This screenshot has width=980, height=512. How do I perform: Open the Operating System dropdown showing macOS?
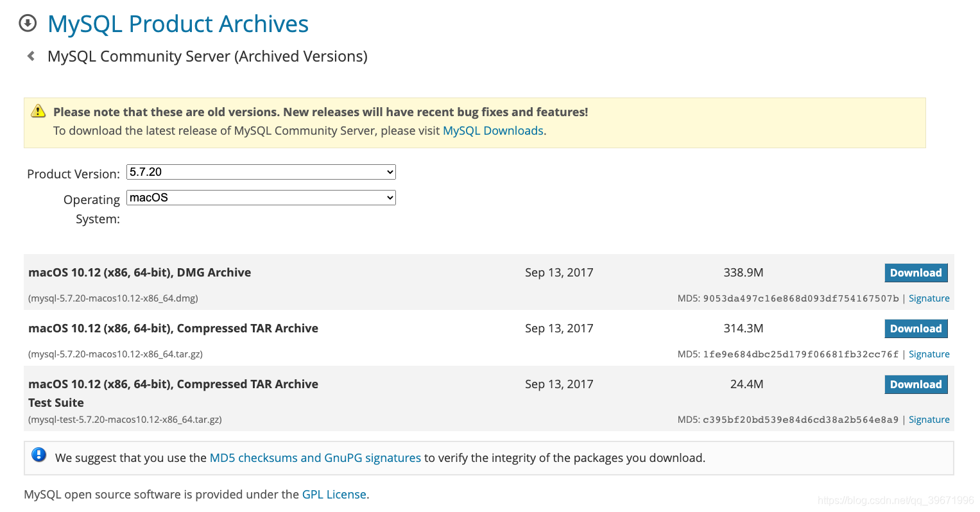tap(261, 198)
